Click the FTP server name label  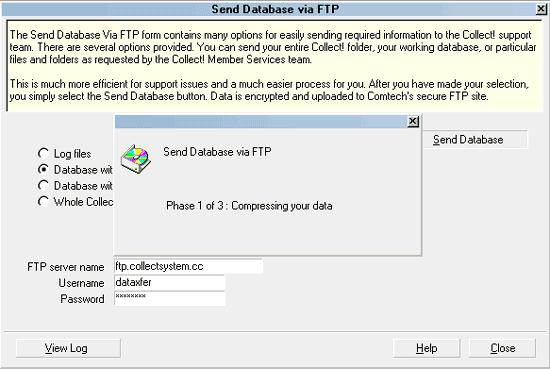pyautogui.click(x=66, y=267)
